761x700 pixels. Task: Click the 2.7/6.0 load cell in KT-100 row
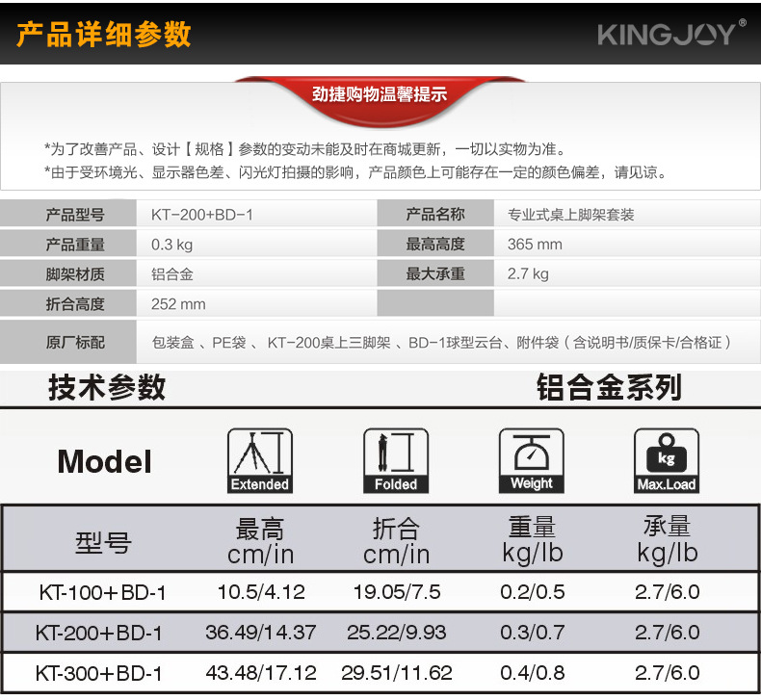click(x=668, y=592)
